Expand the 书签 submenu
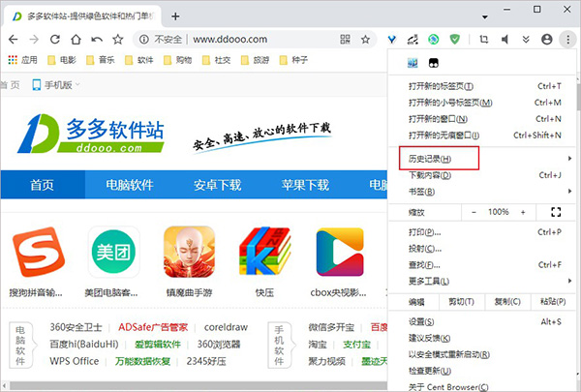The height and width of the screenshot is (392, 581). pos(481,192)
